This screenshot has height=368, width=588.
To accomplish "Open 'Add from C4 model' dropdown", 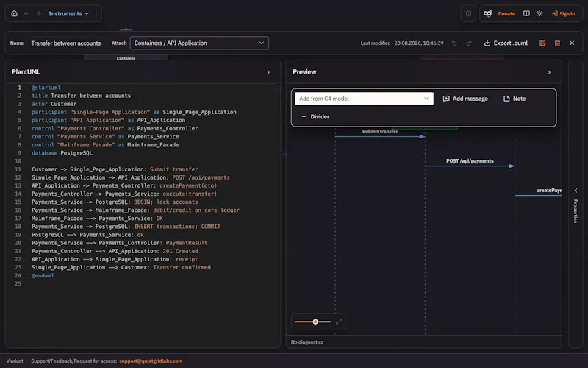I will [364, 99].
